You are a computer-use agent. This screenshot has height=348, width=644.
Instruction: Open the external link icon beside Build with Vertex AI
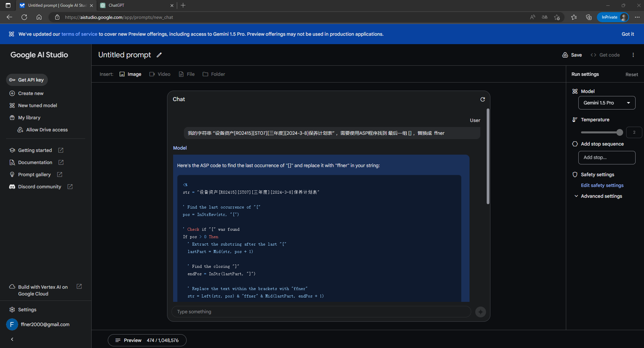tap(79, 286)
